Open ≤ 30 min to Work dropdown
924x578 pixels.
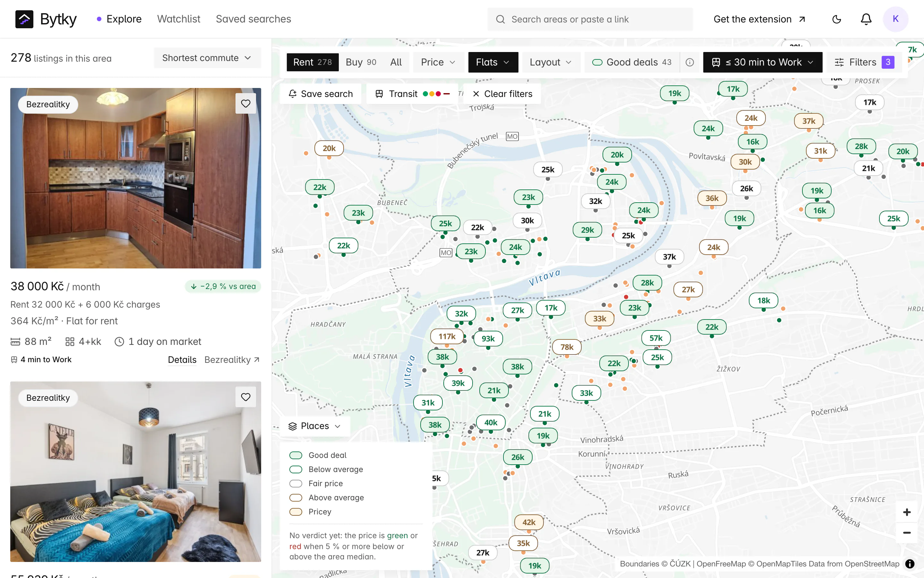pos(763,62)
